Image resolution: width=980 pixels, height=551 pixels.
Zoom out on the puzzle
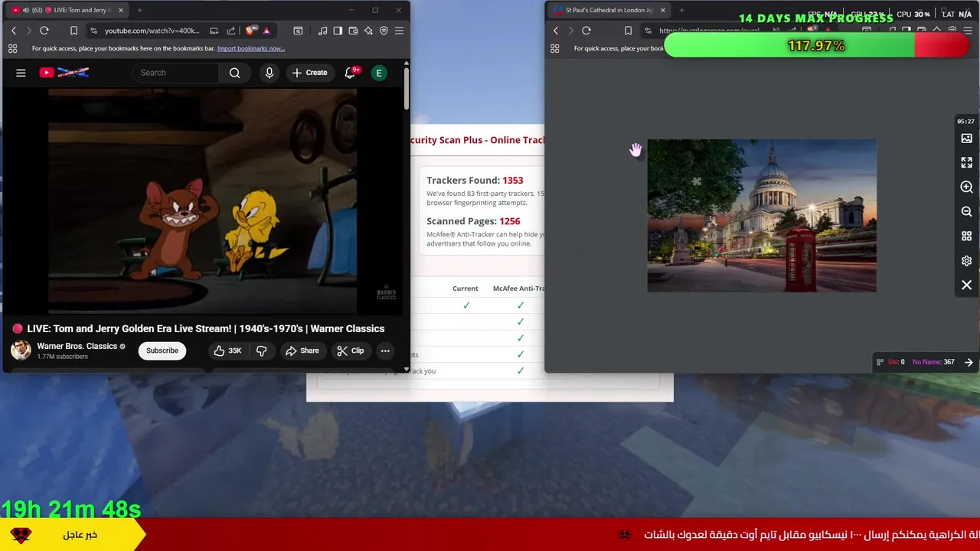(x=966, y=212)
